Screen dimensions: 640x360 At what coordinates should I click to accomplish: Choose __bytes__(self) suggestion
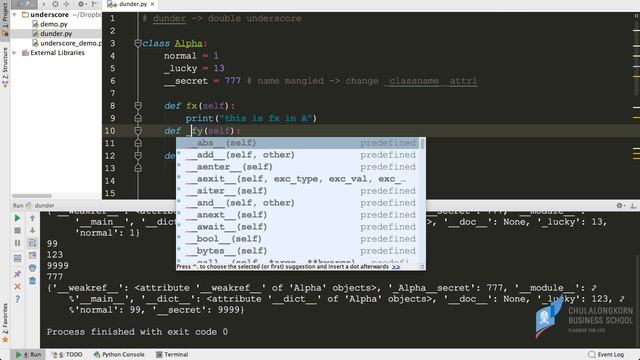[298, 251]
